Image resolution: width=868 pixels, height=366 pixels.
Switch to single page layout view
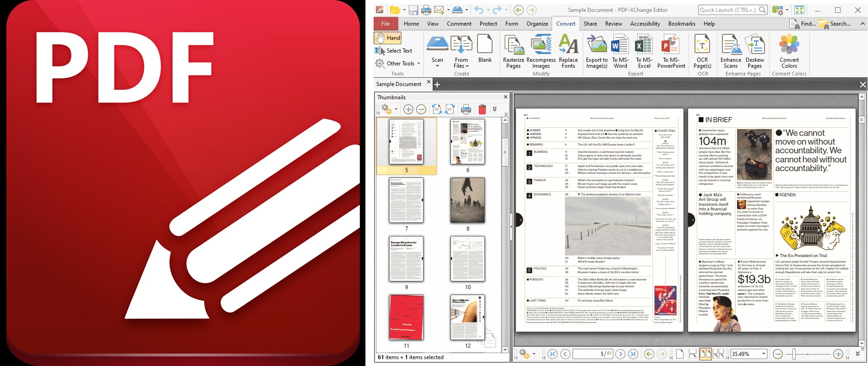[680, 354]
